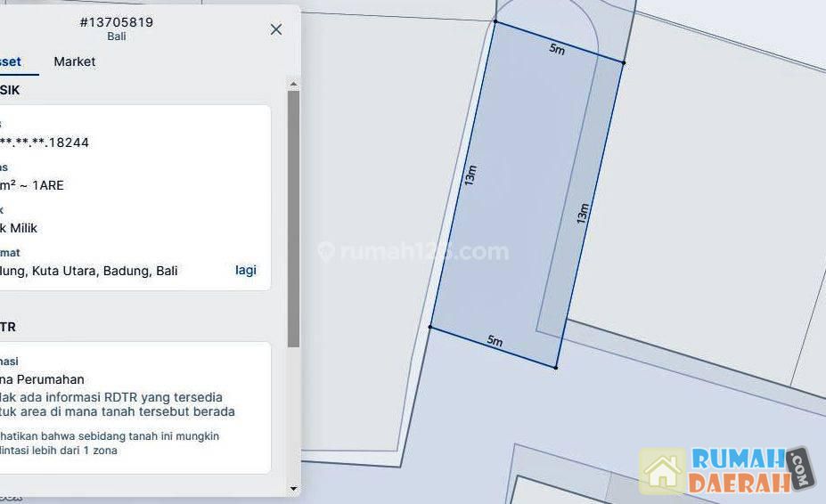Screen dimensions: 826x504
Task: Click the parcel ID #13705819 heading
Action: [x=116, y=22]
